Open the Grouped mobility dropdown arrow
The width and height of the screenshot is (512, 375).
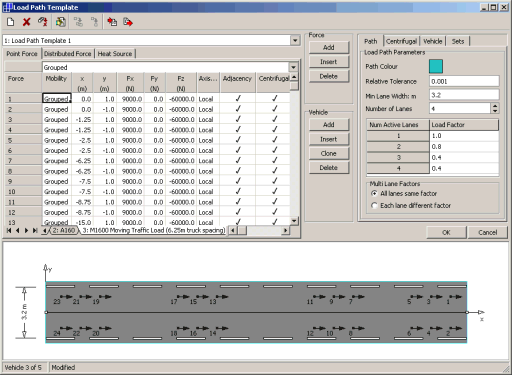pyautogui.click(x=293, y=67)
